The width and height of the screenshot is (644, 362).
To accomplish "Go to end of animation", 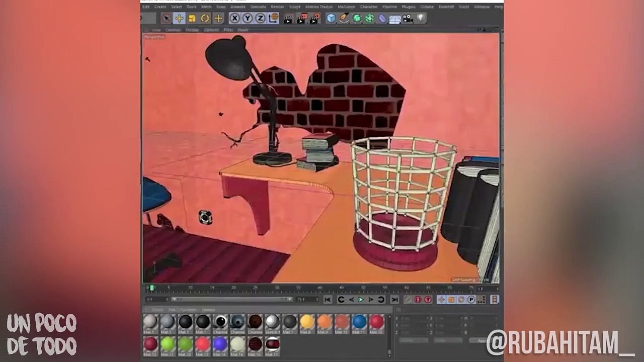I will [x=394, y=300].
